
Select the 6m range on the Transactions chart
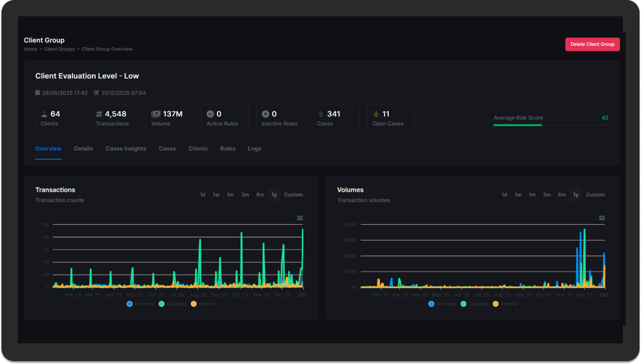[x=260, y=194]
